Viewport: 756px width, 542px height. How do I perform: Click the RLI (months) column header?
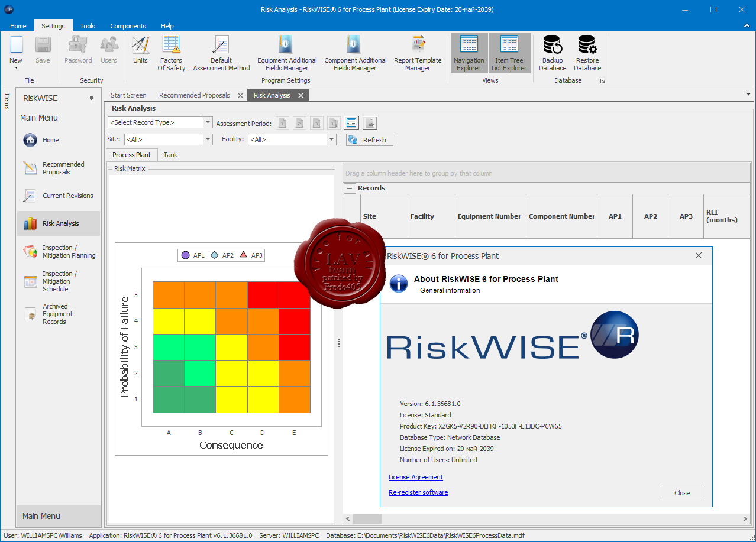[x=727, y=216]
